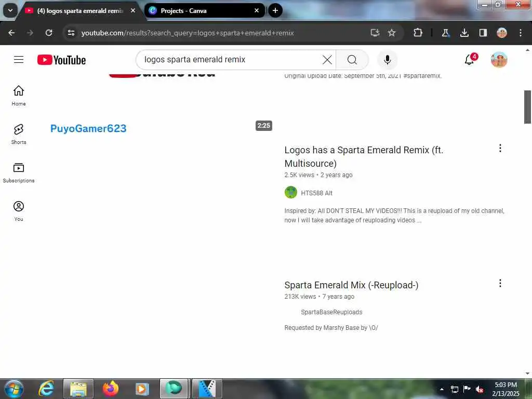Launch Internet Explorer from taskbar

(x=46, y=389)
